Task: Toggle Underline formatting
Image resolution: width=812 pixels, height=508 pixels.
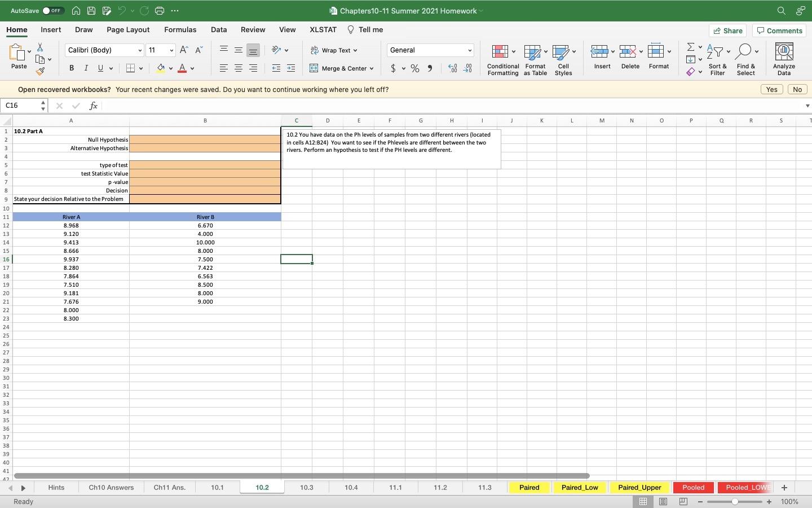Action: point(100,68)
